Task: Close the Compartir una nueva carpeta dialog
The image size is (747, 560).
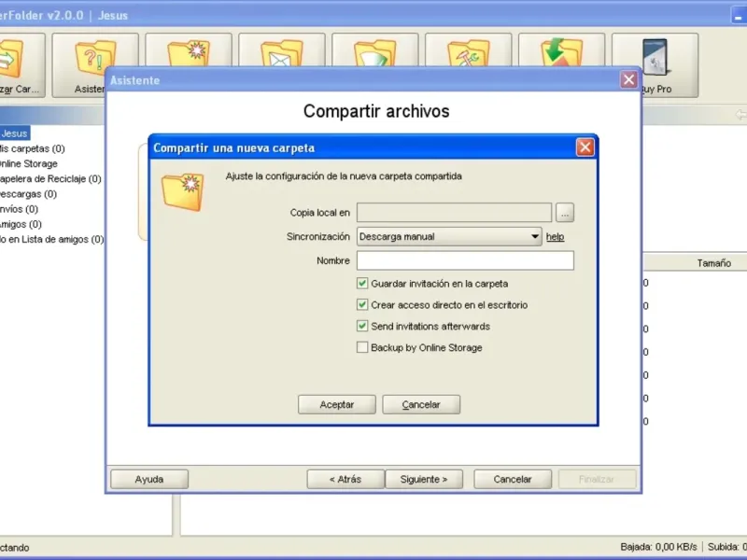Action: (585, 147)
